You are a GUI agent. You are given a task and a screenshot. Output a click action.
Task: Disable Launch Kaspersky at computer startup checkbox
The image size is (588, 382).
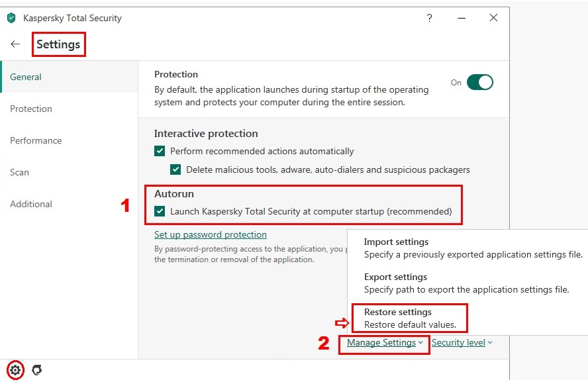[160, 212]
